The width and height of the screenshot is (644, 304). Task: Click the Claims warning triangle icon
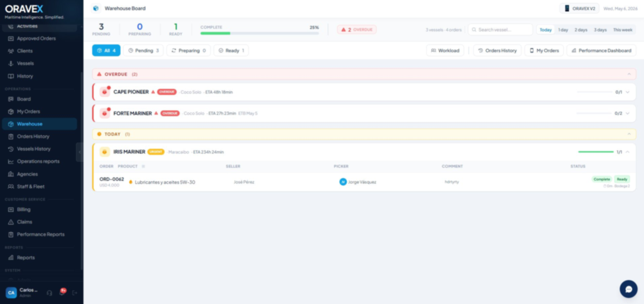[x=11, y=222]
